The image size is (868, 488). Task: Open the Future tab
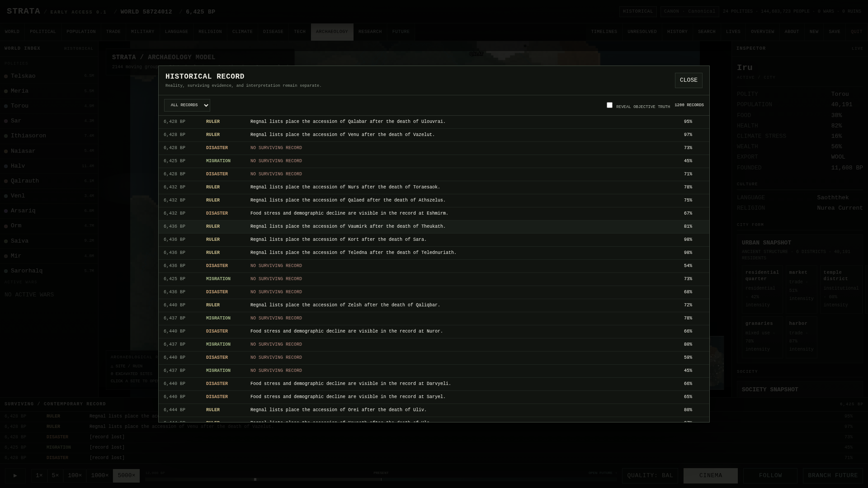coord(401,32)
